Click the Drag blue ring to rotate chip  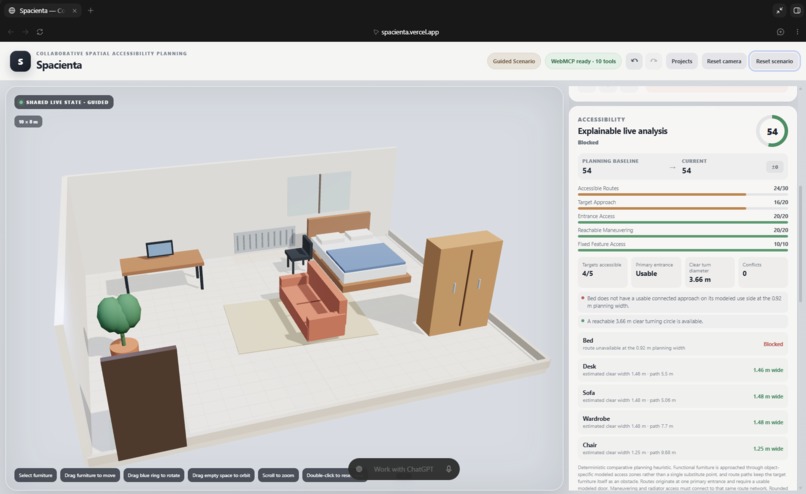point(154,475)
